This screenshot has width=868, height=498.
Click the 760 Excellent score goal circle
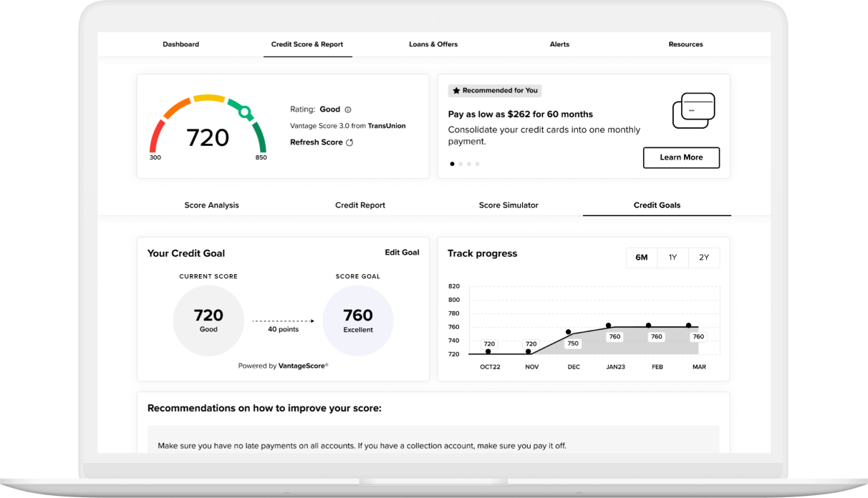tap(358, 320)
